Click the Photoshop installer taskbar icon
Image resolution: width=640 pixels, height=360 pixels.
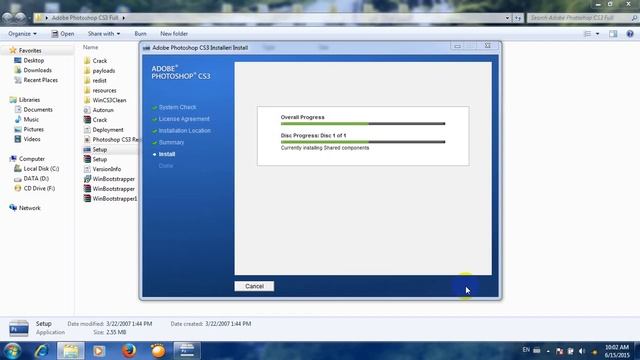[187, 351]
